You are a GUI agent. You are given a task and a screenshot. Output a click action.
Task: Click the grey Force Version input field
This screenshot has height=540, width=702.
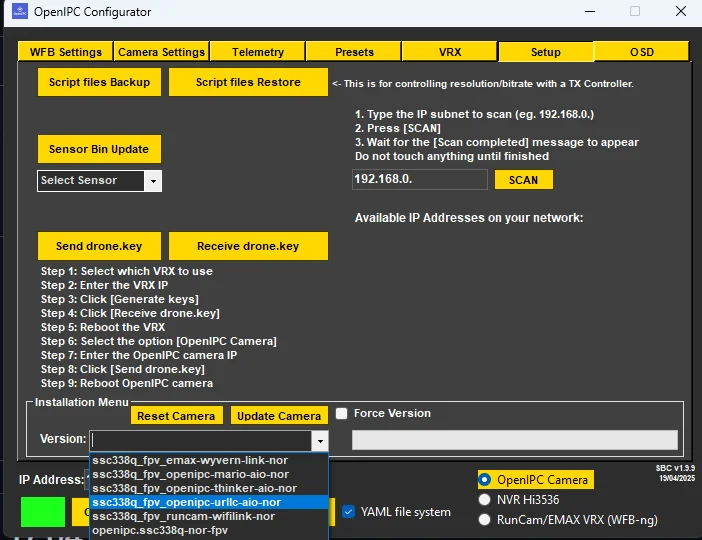514,440
